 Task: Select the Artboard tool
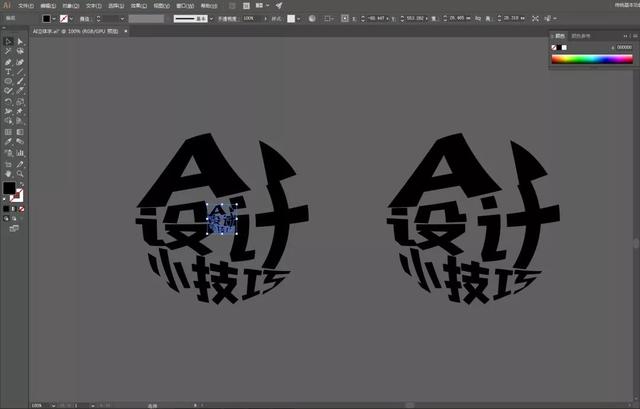8,164
